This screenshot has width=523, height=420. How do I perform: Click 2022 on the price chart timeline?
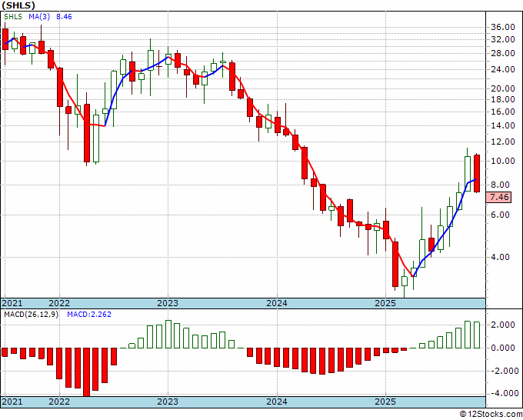[59, 303]
